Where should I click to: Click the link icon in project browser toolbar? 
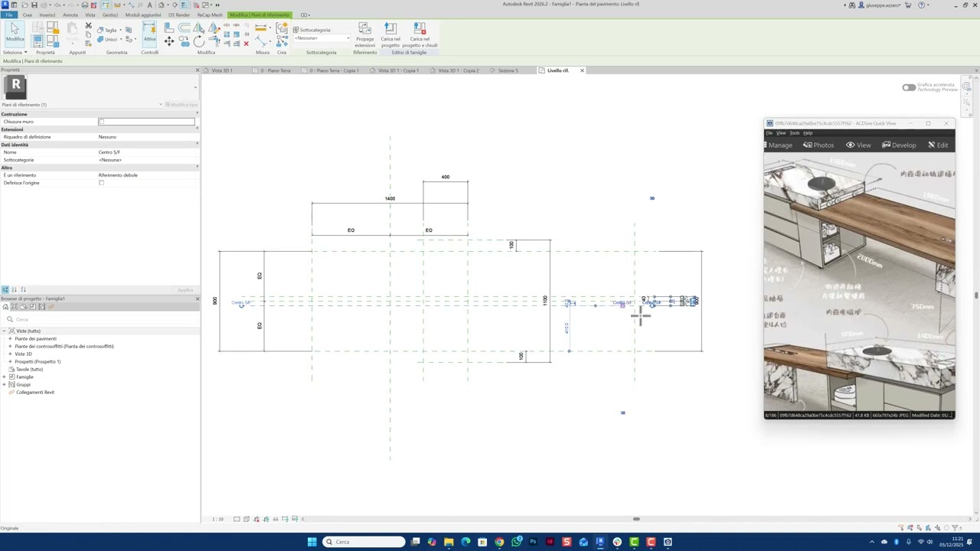tap(51, 307)
